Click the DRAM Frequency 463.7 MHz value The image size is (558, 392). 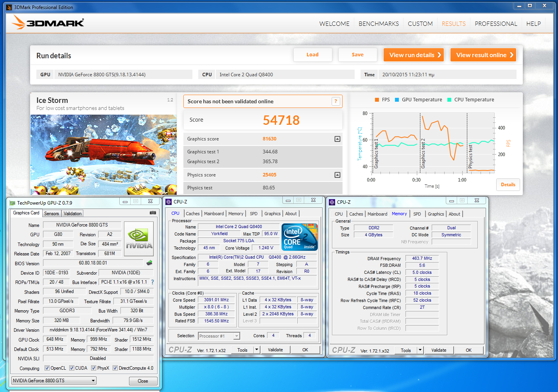(422, 258)
